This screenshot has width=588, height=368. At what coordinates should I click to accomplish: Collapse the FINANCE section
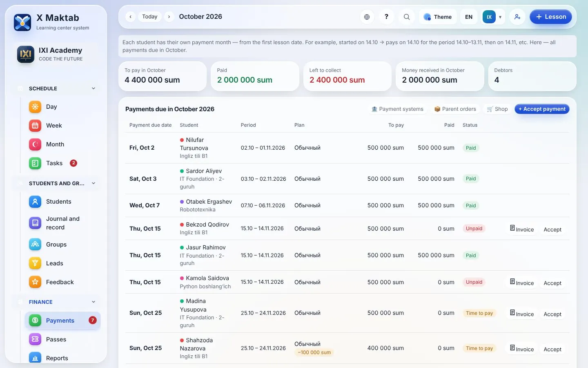[94, 302]
